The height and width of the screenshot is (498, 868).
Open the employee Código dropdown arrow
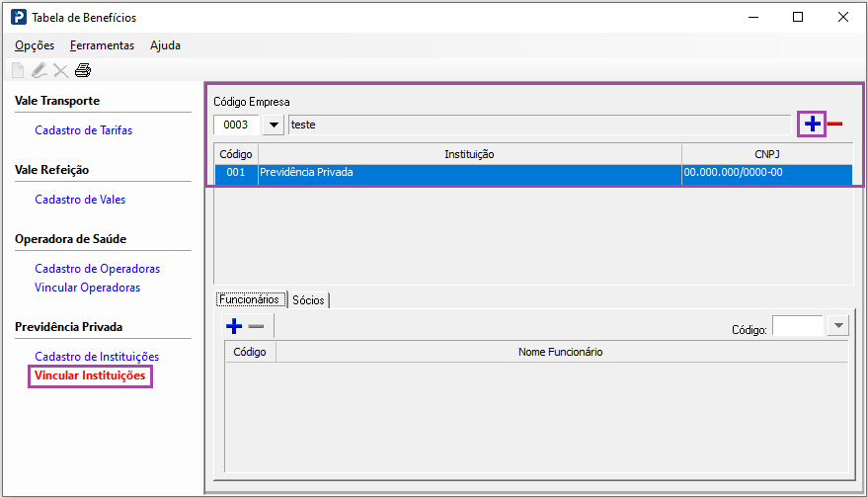pos(838,326)
